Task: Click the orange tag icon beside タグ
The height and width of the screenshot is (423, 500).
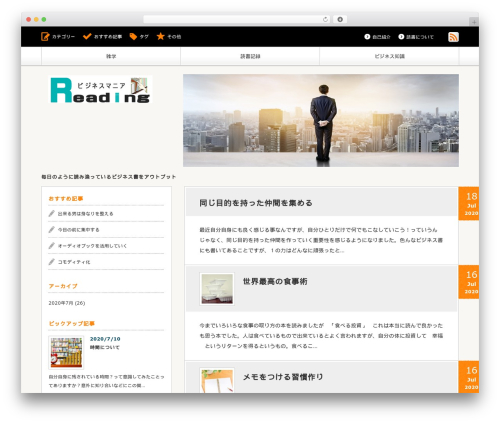Action: (x=133, y=36)
